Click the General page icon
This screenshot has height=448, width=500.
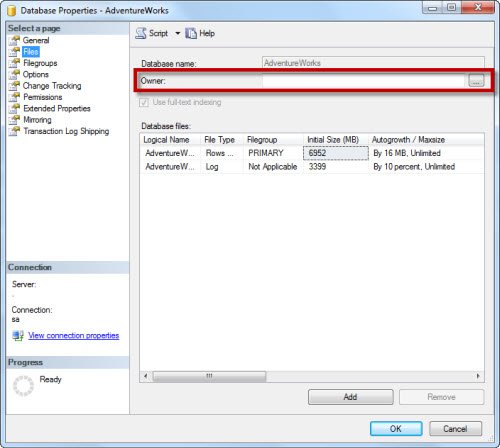(x=14, y=40)
